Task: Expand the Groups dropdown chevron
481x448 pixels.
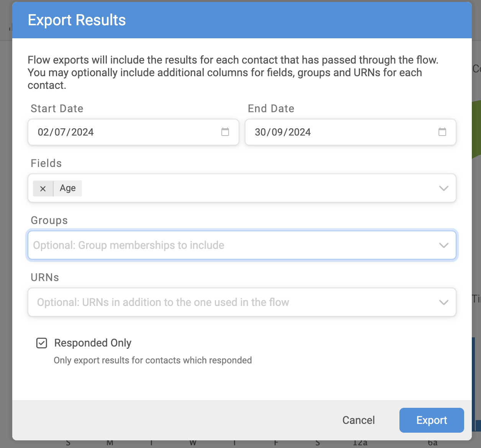Action: pyautogui.click(x=443, y=245)
